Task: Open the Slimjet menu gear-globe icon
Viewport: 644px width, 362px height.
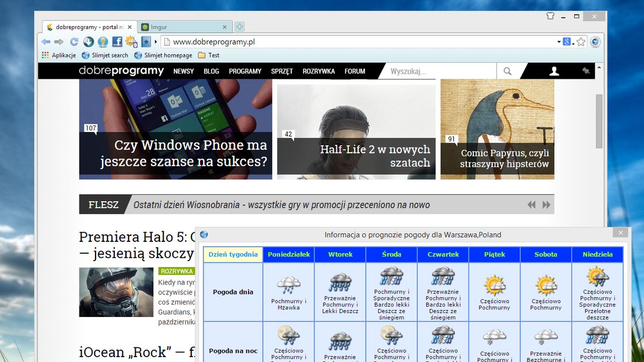Action: (596, 42)
